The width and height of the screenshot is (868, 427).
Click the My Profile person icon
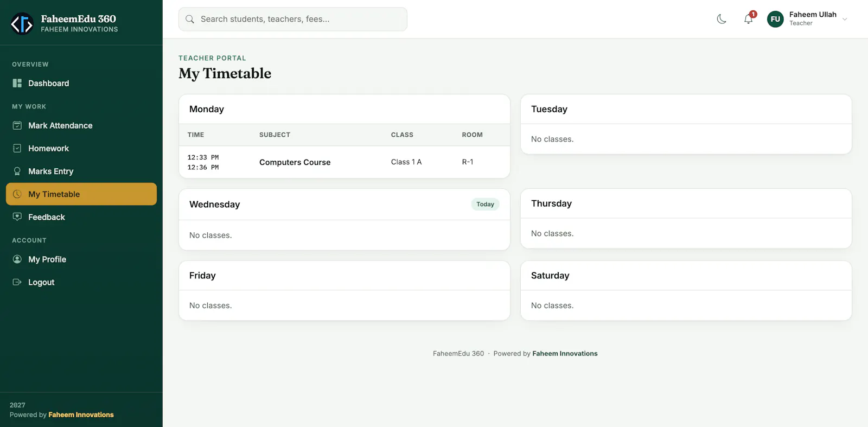(x=17, y=259)
